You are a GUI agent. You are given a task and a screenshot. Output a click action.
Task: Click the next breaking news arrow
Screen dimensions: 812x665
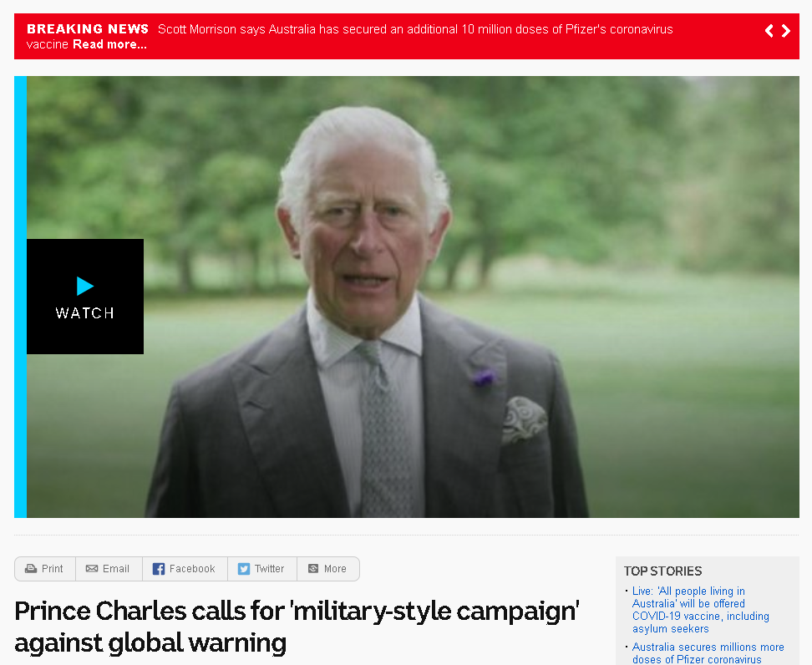point(785,31)
